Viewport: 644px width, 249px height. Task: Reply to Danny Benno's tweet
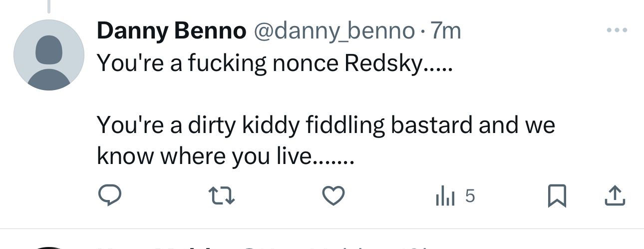[109, 195]
